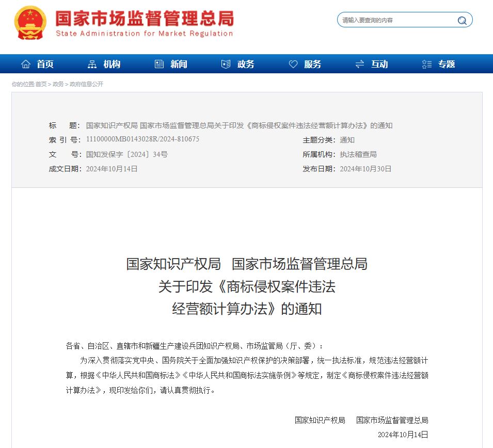This screenshot has height=448, width=493.
Task: Open the 首页 navigation menu item
Action: pyautogui.click(x=45, y=64)
